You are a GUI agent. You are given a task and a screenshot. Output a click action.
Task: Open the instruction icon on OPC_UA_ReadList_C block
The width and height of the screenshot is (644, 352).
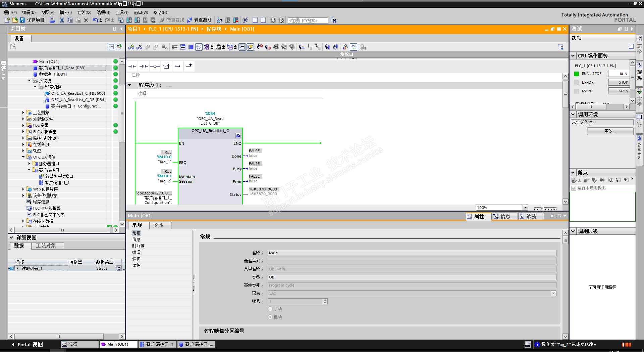[x=238, y=136]
